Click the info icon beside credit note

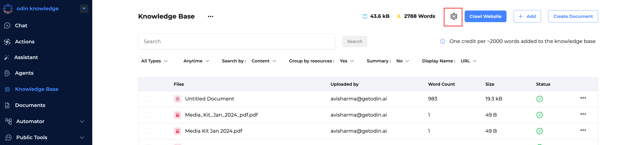coord(442,41)
